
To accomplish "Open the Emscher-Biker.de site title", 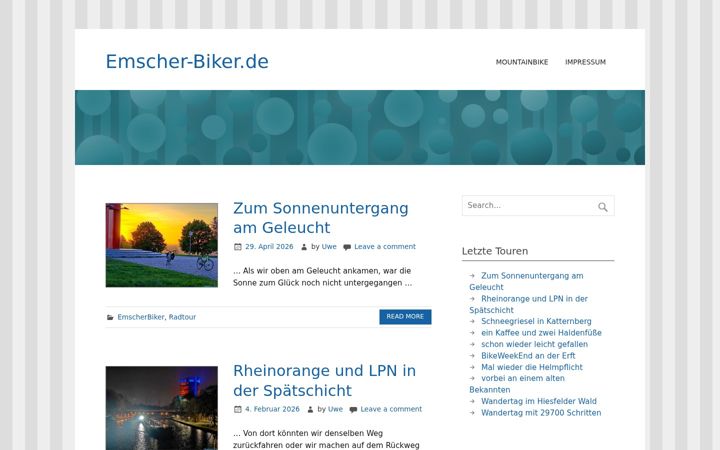I will tap(187, 62).
